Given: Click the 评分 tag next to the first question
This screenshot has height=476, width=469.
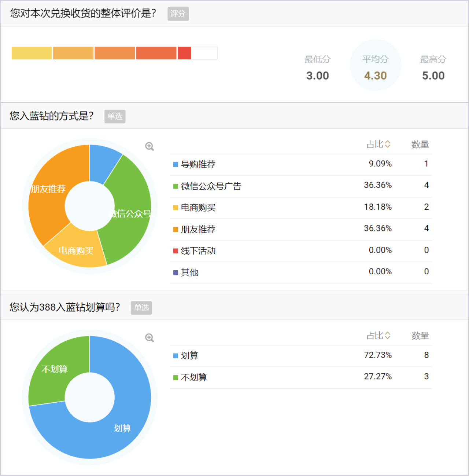Looking at the screenshot, I should 178,14.
